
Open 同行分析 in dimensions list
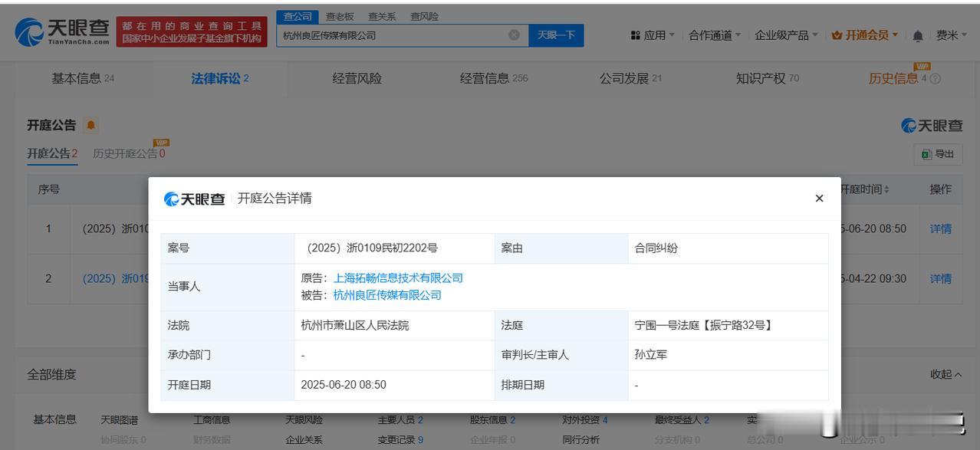(580, 440)
